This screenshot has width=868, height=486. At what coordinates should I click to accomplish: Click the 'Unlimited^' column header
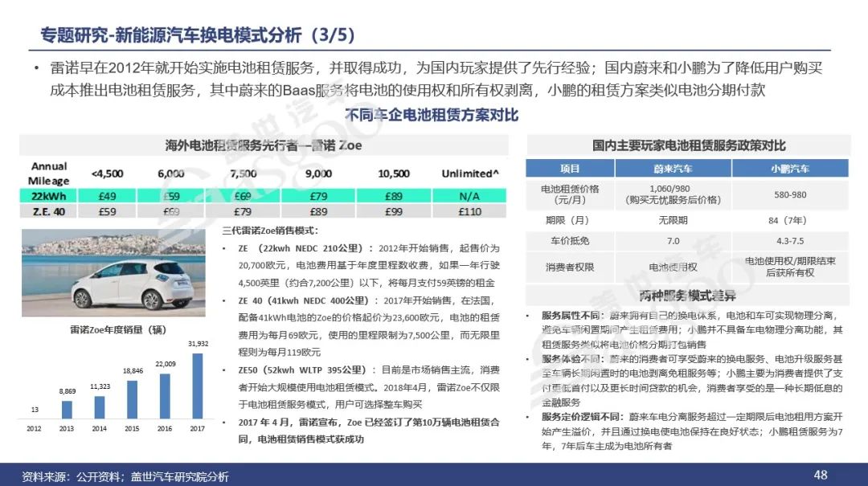coord(470,174)
